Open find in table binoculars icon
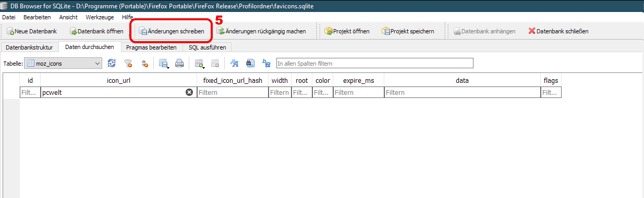The image size is (644, 198). pyautogui.click(x=250, y=64)
